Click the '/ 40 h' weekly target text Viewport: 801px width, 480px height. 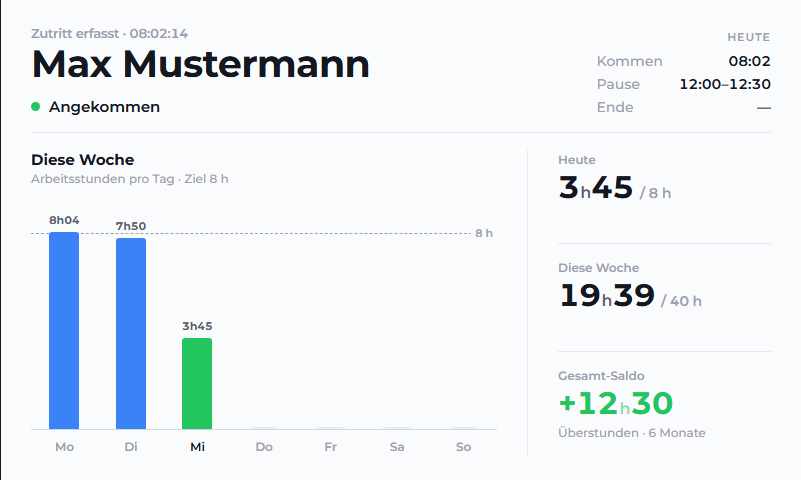tap(681, 301)
